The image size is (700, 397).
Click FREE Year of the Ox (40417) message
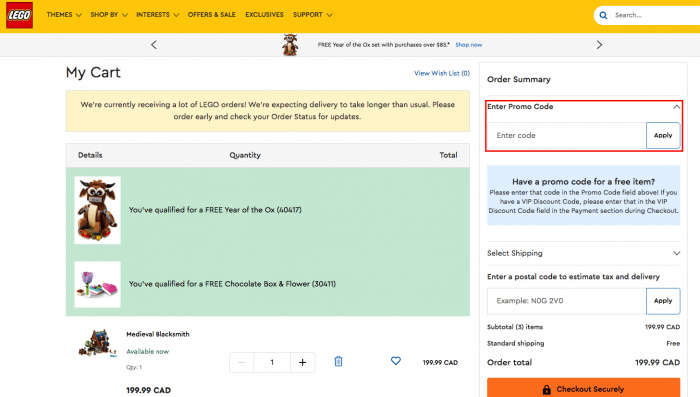(215, 210)
